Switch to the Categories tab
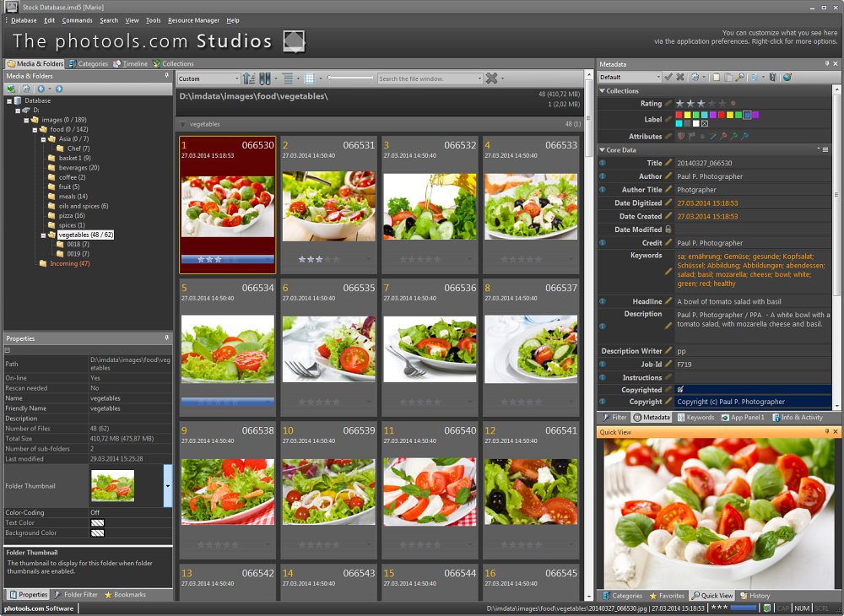Screen dimensions: 844x616 [x=88, y=63]
